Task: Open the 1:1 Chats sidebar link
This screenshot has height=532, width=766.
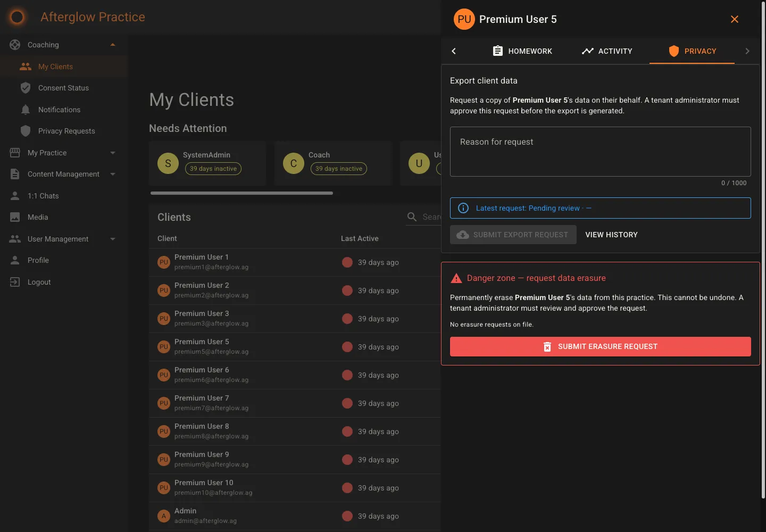Action: [63, 196]
